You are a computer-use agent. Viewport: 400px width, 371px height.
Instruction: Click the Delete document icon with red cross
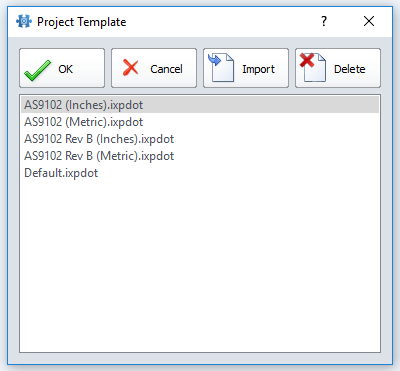coord(313,68)
